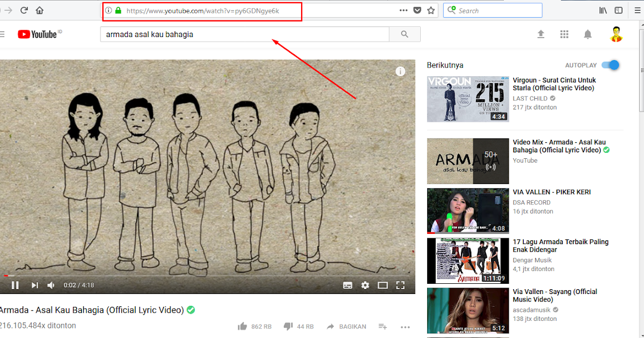This screenshot has height=338, width=644.
Task: Open Virgoun Surat Cinta Untuk Starla thumbnail
Action: click(468, 99)
